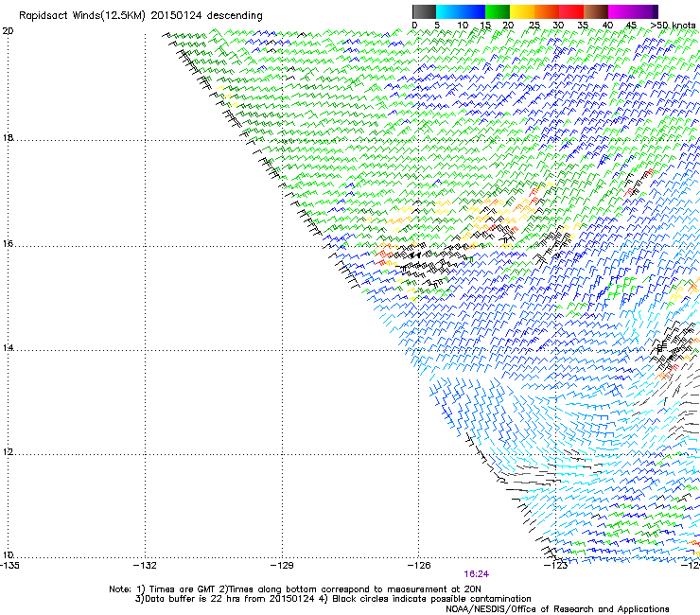
Task: Click legend tick label 25
Action: (534, 26)
